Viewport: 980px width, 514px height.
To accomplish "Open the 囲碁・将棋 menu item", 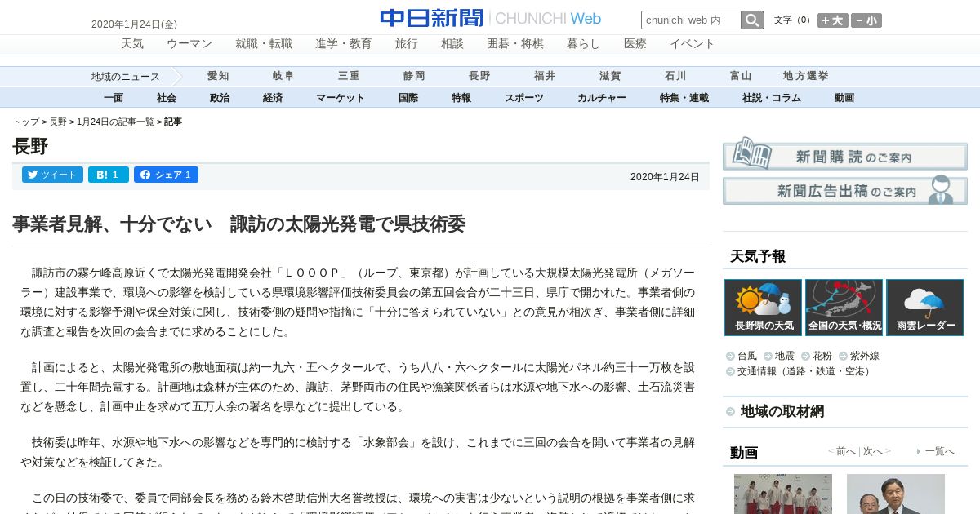I will [x=515, y=43].
